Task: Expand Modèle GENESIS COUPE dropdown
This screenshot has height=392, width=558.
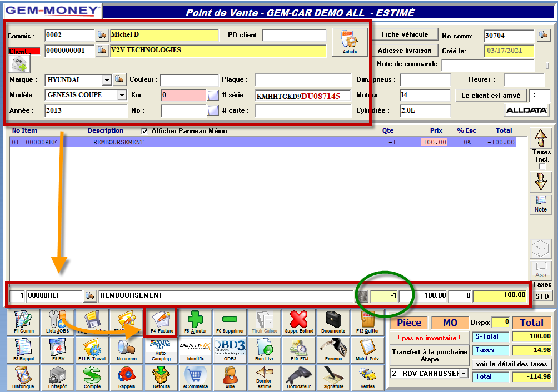Action: pyautogui.click(x=122, y=96)
